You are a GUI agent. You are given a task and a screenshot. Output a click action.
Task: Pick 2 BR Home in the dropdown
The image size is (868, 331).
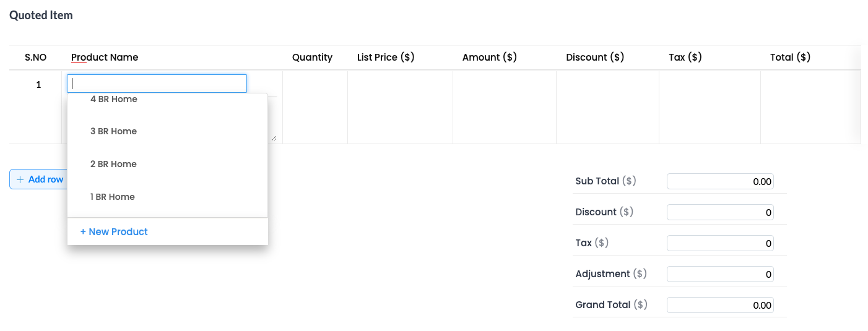114,164
